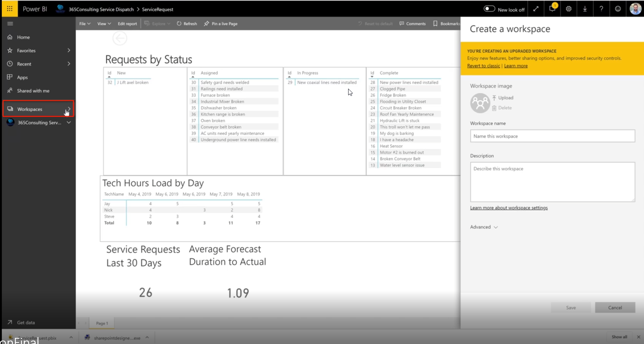Collapse the navigation pane hamburger icon
Screen dimensions: 644x344
10,24
